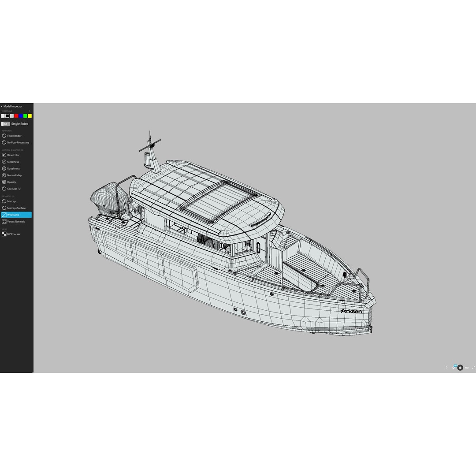Show the Metalness channel
This screenshot has height=476, width=476.
(10, 162)
